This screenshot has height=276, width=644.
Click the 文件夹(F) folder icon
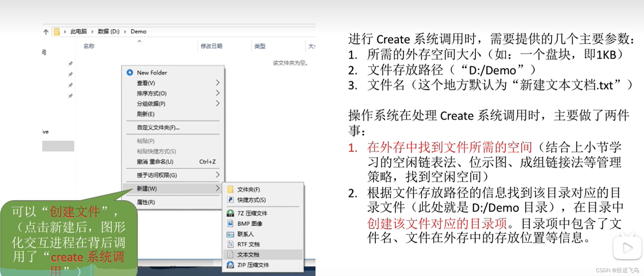230,189
